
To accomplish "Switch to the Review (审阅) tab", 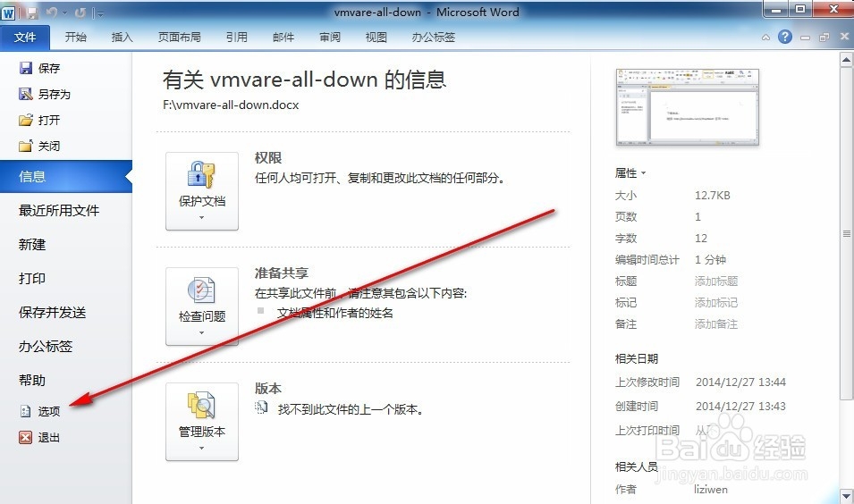I will coord(330,37).
